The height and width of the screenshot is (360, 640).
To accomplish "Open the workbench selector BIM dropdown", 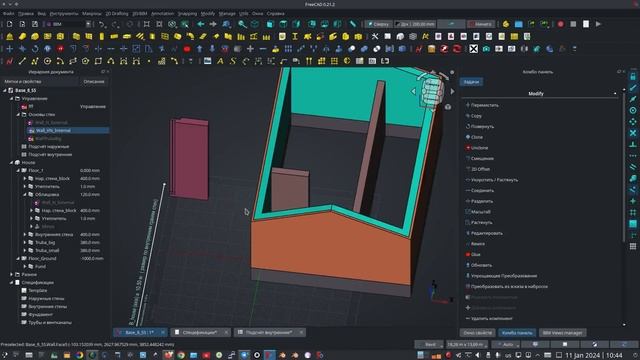I will (68, 24).
